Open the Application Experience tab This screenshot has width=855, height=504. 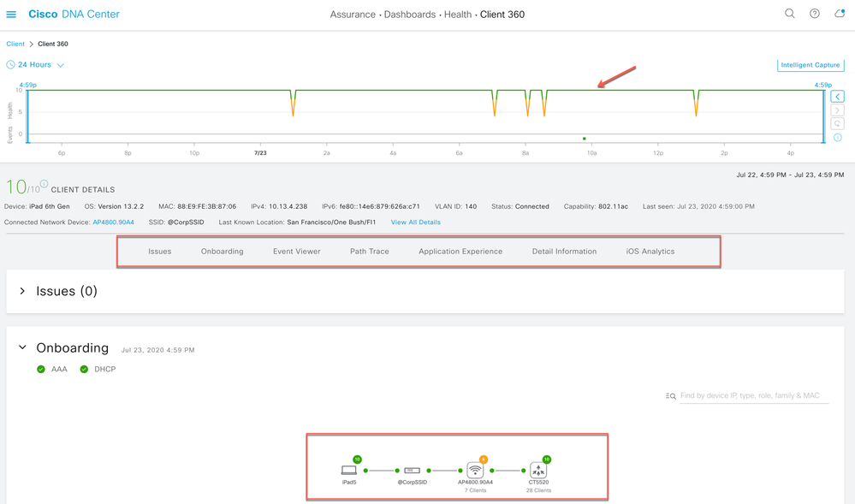(460, 252)
